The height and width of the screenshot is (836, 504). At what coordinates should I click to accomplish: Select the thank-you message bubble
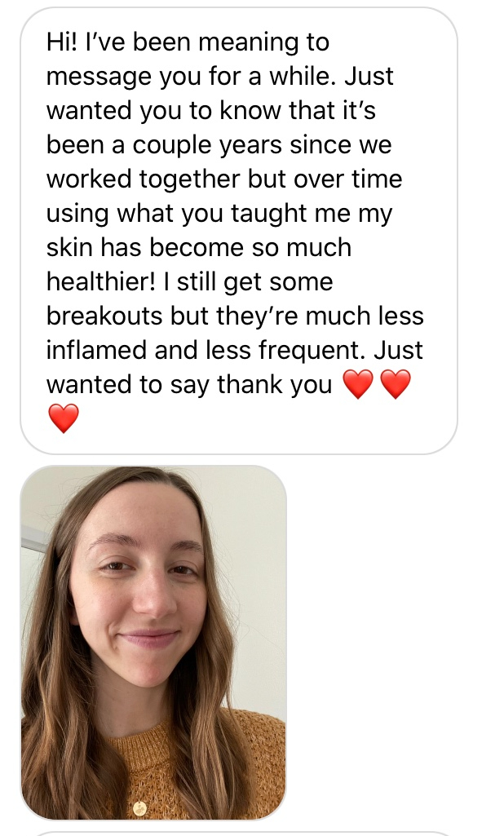click(x=239, y=231)
